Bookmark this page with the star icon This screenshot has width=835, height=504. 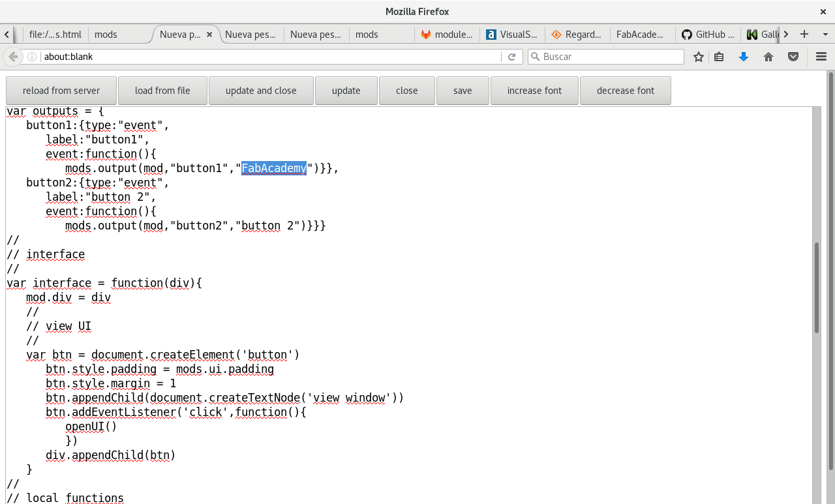click(x=699, y=57)
